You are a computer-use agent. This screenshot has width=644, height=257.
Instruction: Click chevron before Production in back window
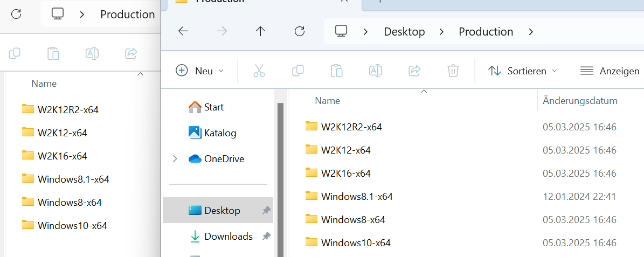(x=82, y=15)
